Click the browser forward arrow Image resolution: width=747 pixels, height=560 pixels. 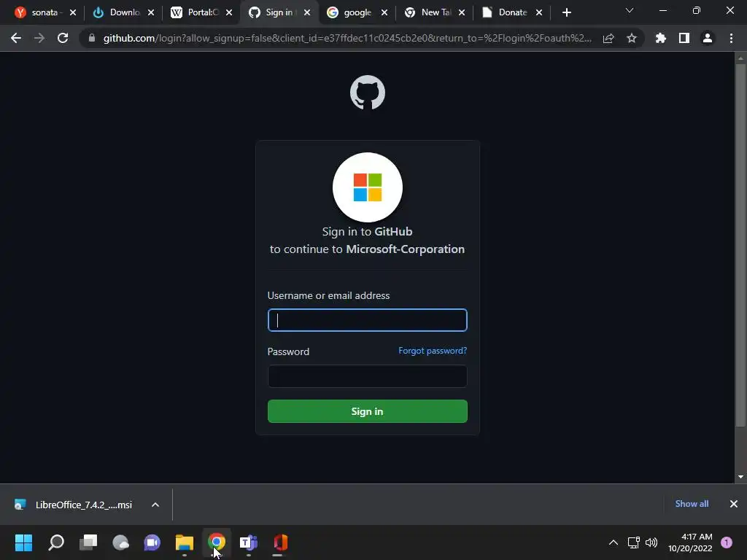(39, 38)
